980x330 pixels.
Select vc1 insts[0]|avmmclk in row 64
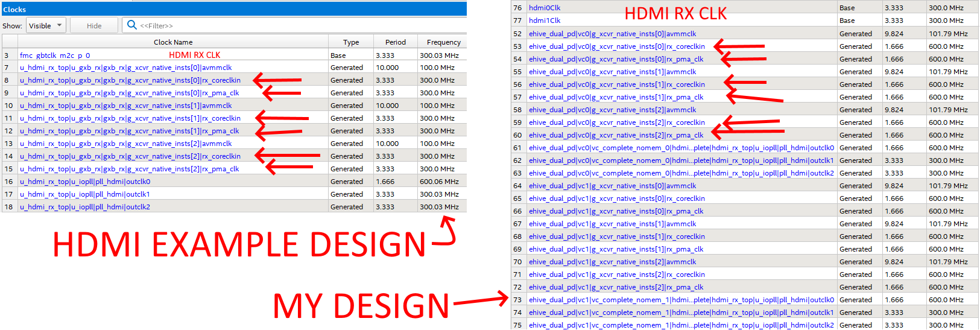tap(613, 186)
